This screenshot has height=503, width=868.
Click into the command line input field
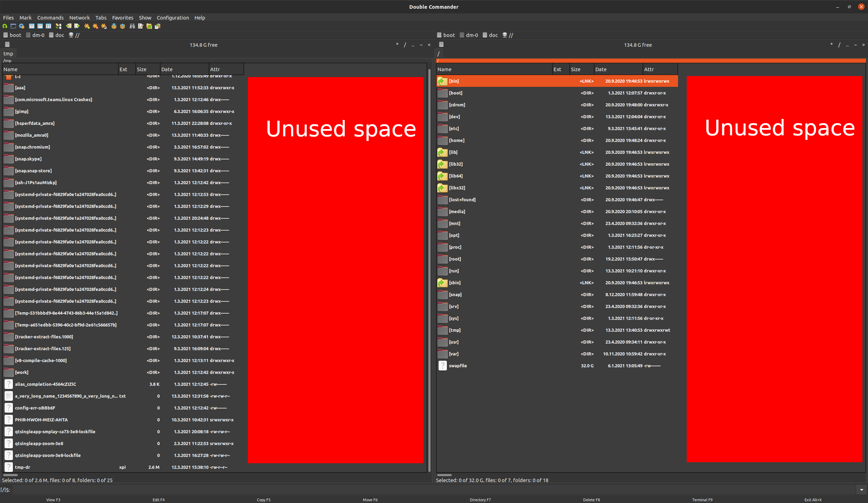tap(434, 490)
